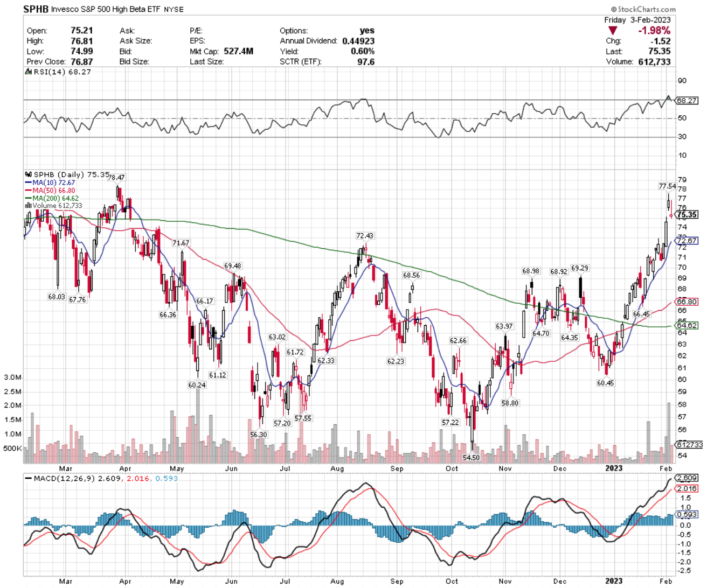707x588 pixels.
Task: Click the 2023 label under the price panel
Action: [x=614, y=468]
